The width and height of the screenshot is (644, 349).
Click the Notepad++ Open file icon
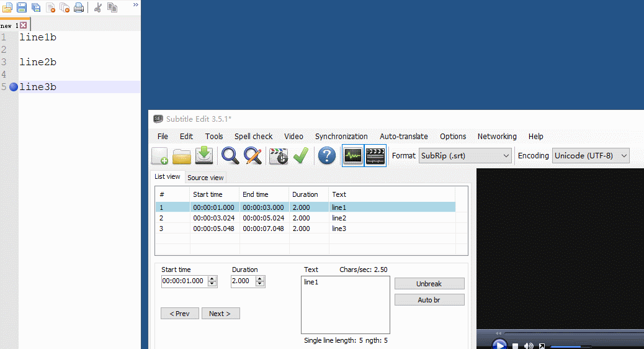click(x=7, y=7)
